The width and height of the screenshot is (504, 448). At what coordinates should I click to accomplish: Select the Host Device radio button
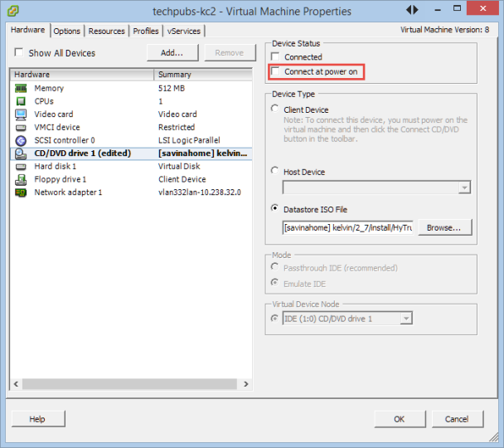click(x=275, y=170)
